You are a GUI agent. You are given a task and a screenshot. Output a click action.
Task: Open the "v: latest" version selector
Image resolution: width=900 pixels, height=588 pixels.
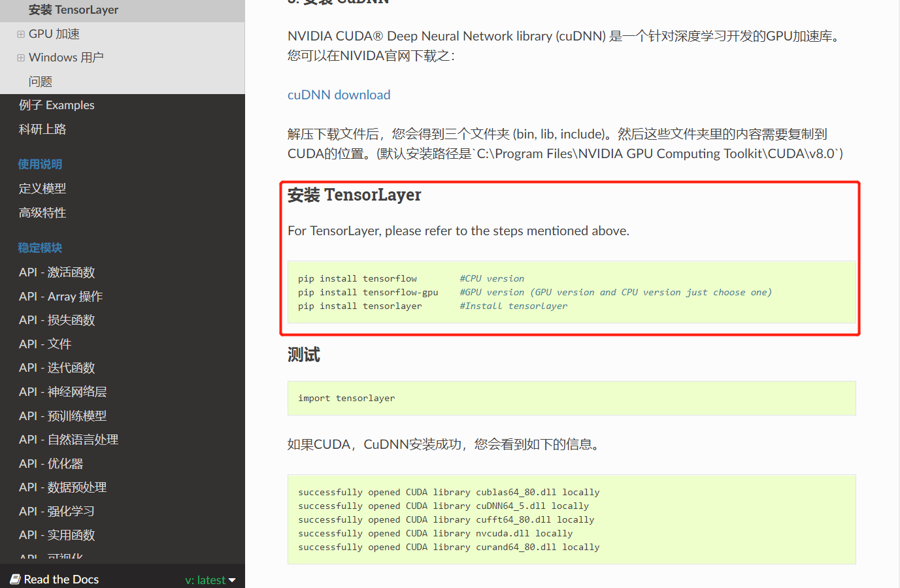tap(210, 579)
